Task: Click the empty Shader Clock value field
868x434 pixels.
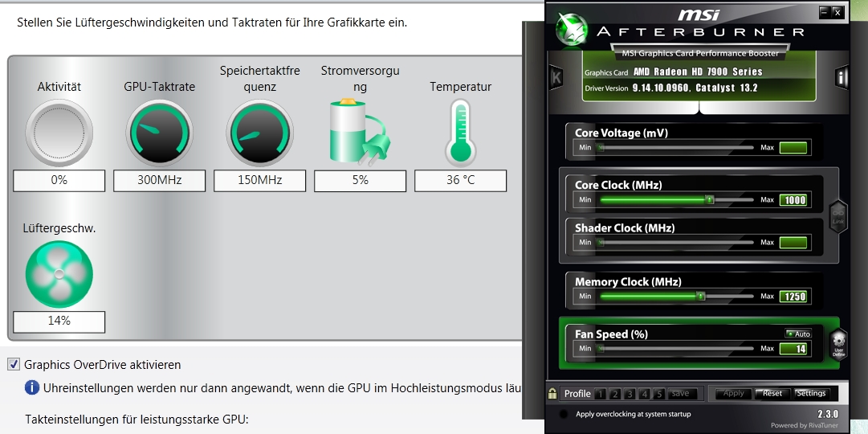Action: tap(793, 242)
